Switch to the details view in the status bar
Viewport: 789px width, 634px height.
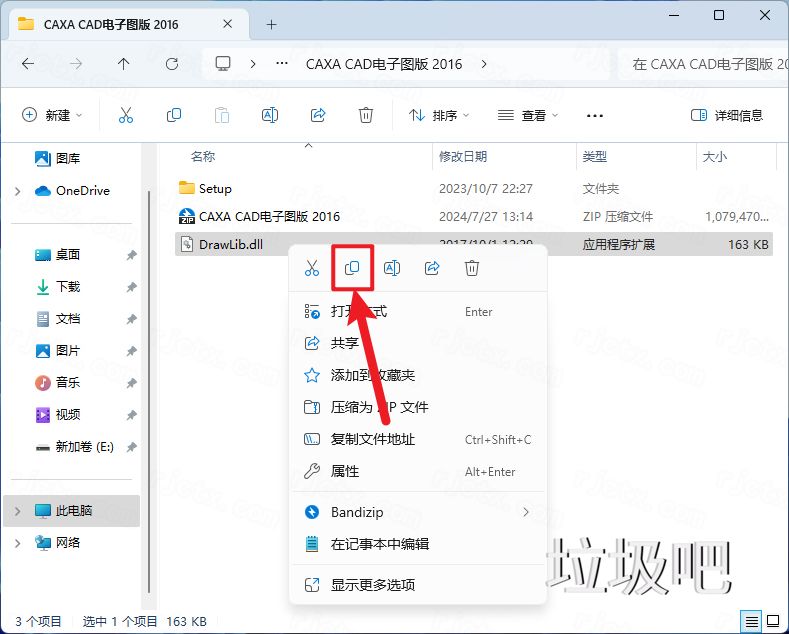tap(752, 621)
